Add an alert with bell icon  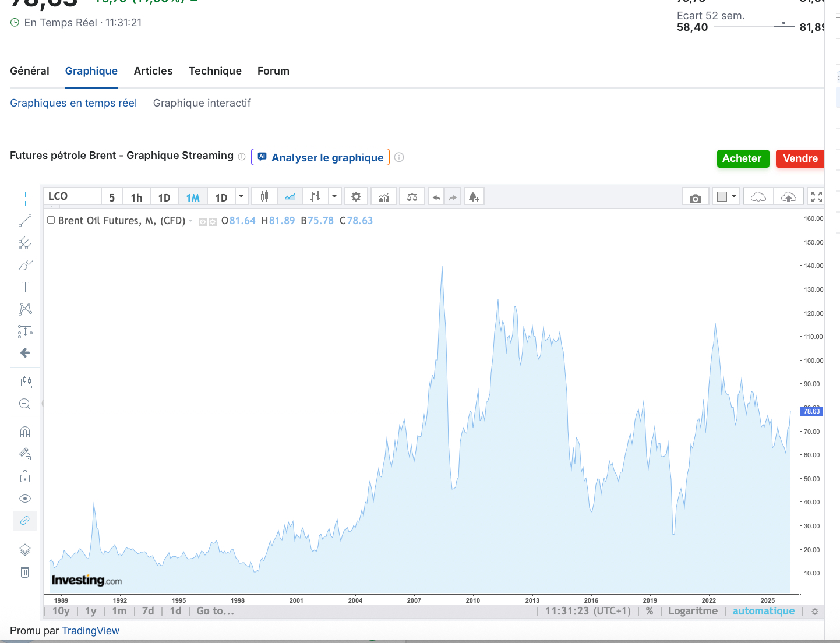coord(474,197)
